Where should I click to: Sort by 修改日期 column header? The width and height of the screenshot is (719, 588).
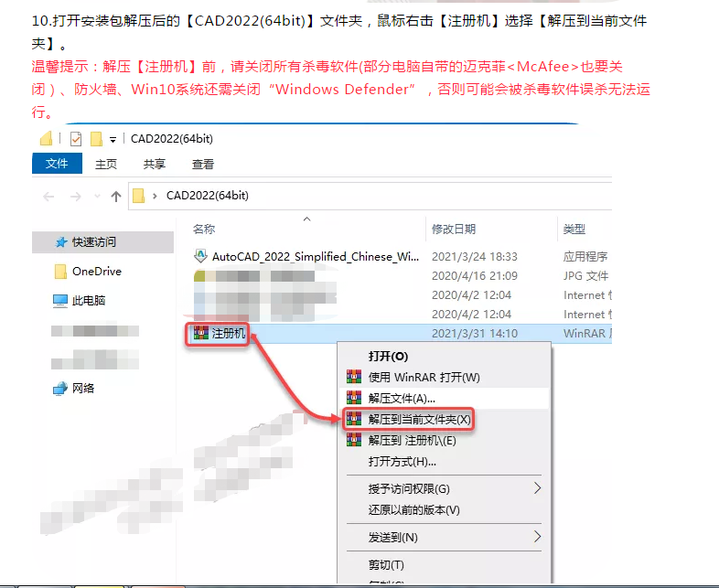click(454, 230)
